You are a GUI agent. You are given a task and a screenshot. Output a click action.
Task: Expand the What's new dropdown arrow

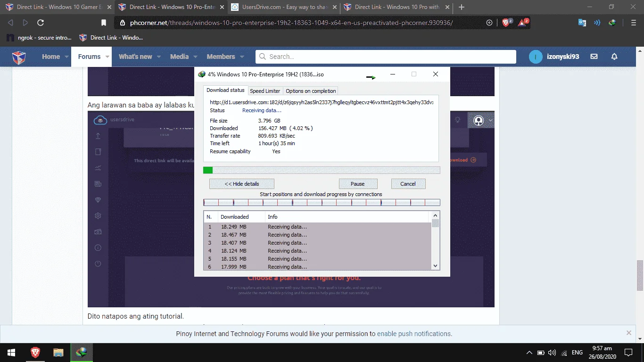pyautogui.click(x=159, y=57)
